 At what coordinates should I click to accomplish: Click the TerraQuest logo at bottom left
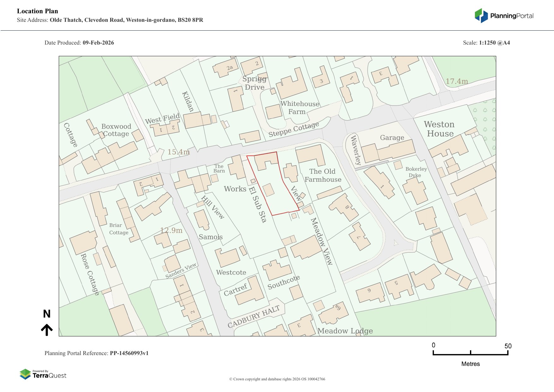coord(43,374)
